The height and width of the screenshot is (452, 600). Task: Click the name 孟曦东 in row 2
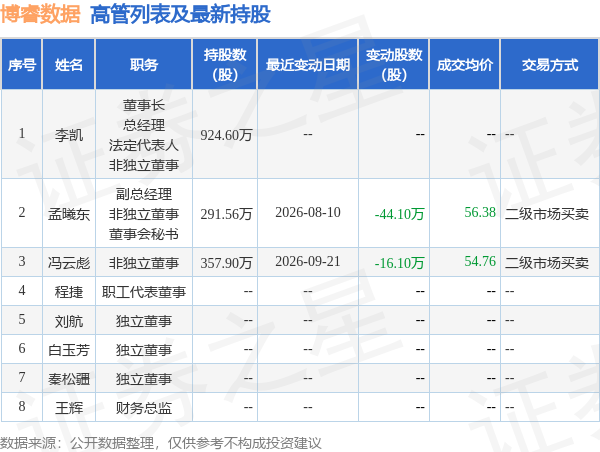tap(69, 214)
